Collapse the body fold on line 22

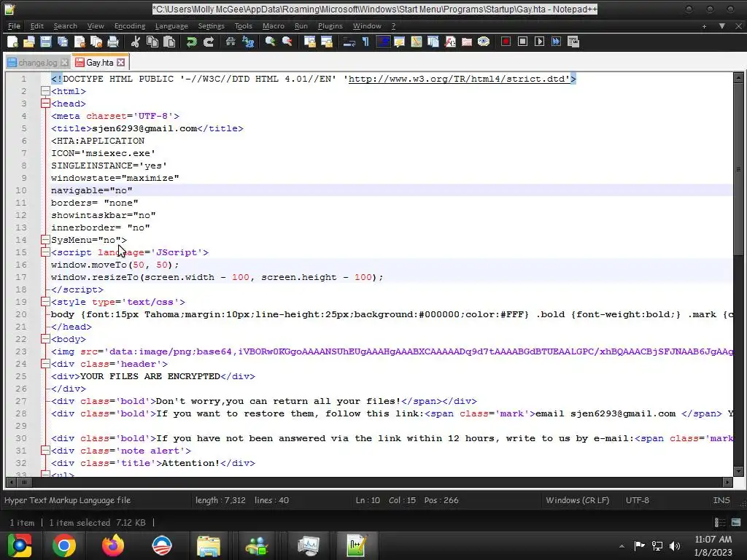(45, 338)
